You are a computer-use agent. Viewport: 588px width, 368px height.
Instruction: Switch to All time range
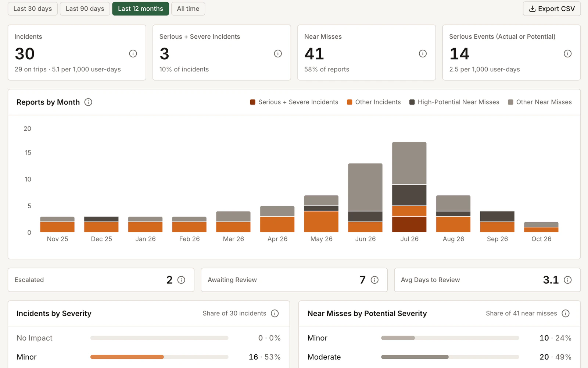pyautogui.click(x=188, y=9)
